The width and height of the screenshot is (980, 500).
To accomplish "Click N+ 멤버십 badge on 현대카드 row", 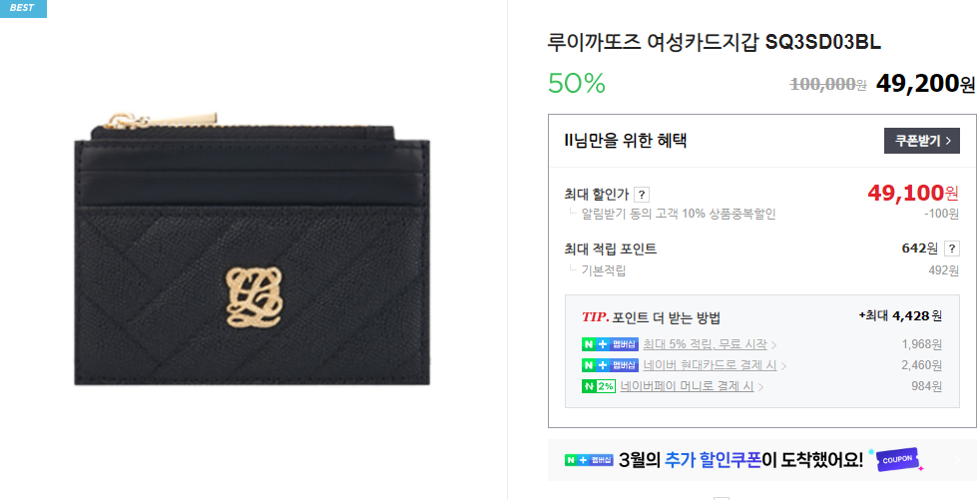I will point(610,365).
